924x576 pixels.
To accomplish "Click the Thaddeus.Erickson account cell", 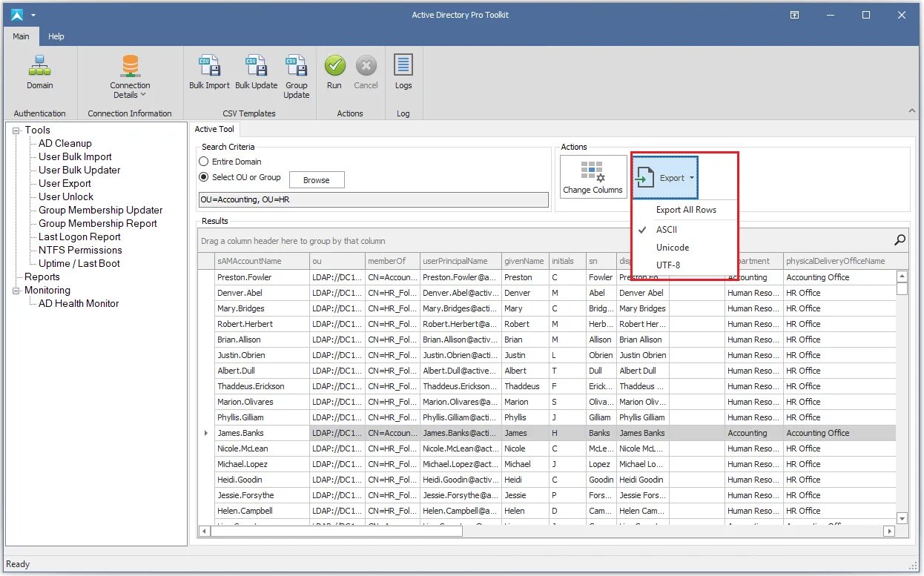I will [x=262, y=386].
